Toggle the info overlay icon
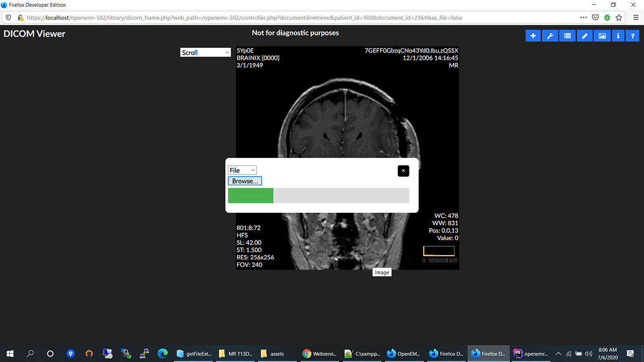Screen dimensions: 644x362 [x=618, y=36]
